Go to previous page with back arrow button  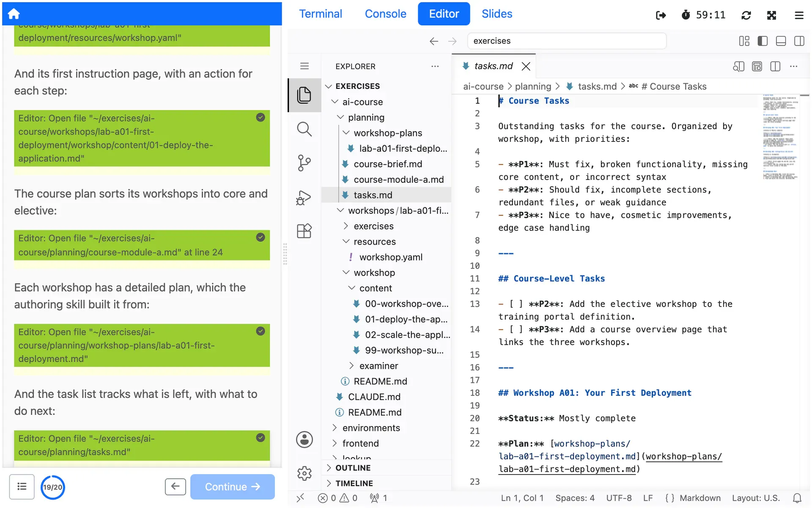(x=175, y=487)
